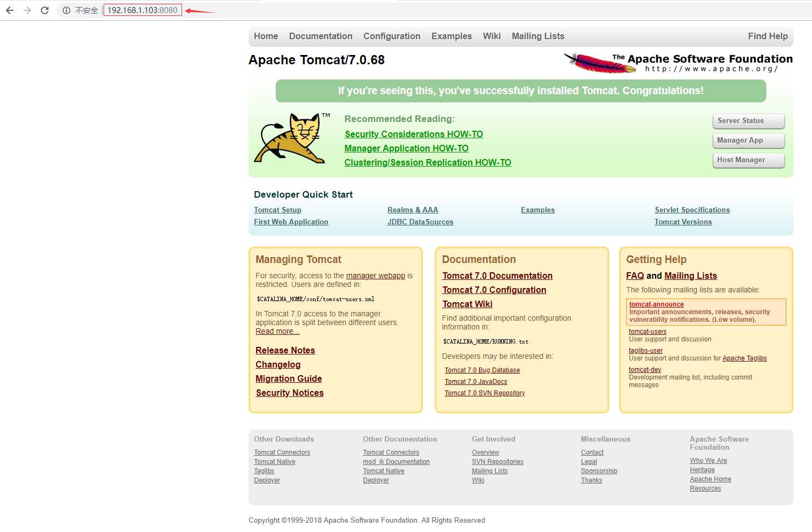Open Overview under Get Involved

[x=486, y=452]
